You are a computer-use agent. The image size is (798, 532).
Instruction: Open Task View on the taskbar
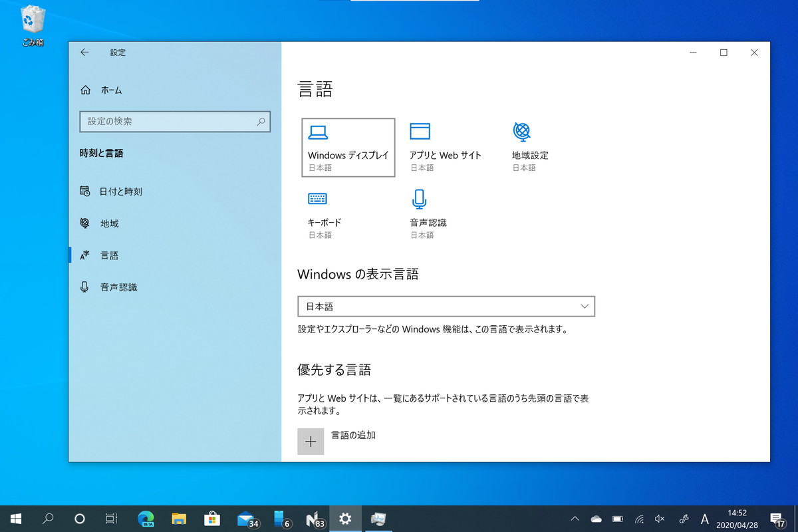[x=112, y=519]
